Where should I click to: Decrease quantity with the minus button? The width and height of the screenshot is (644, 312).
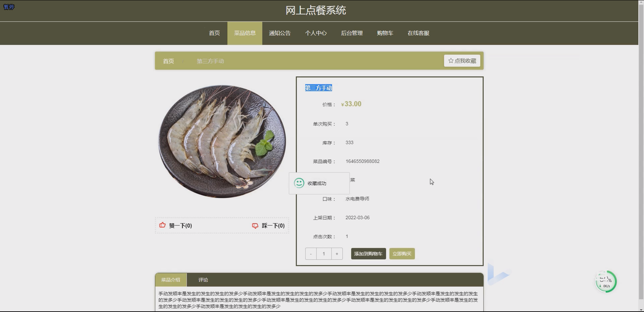tap(311, 254)
